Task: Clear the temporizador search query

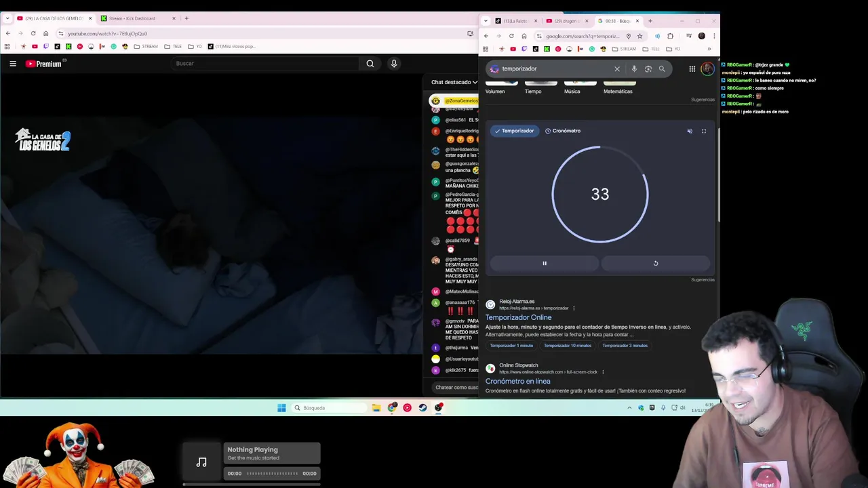Action: pos(617,69)
